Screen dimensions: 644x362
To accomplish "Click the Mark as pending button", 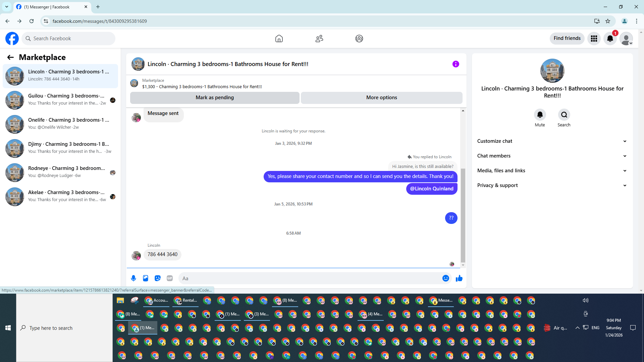I will point(215,98).
